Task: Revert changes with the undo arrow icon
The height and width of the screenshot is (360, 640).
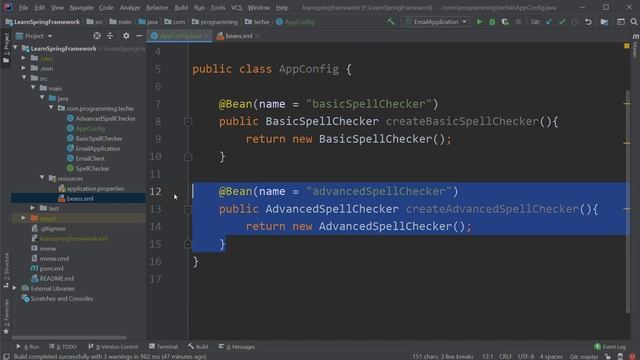Action: click(x=588, y=22)
